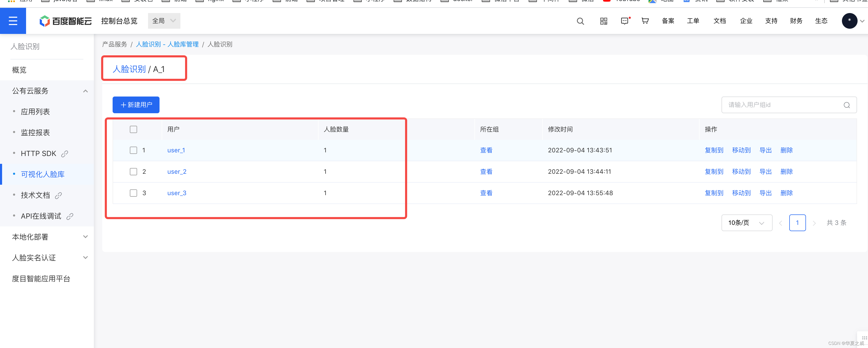868x348 pixels.
Task: Click 导出 for user_3
Action: [766, 193]
